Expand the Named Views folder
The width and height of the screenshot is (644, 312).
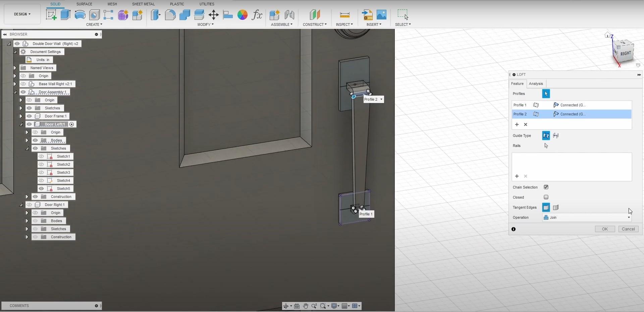(x=15, y=68)
